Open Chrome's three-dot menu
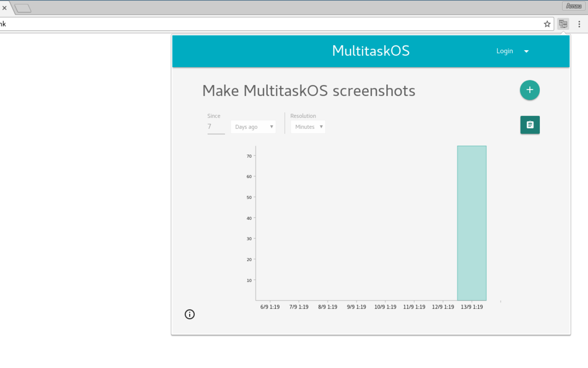Viewport: 588px width, 368px height. pos(579,24)
